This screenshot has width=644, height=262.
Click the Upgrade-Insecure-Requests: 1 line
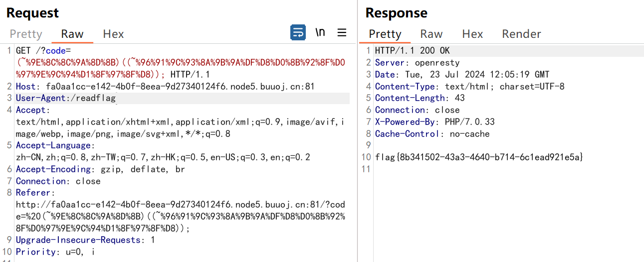[85, 240]
